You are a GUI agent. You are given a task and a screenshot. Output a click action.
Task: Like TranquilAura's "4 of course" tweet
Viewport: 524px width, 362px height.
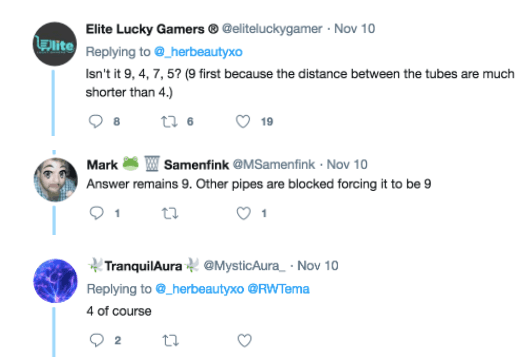point(244,341)
